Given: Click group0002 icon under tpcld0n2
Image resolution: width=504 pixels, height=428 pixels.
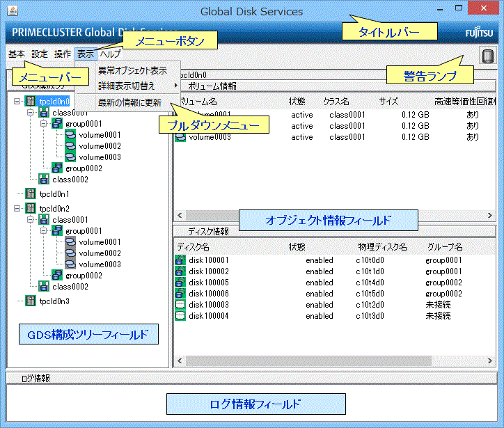Looking at the screenshot, I should [57, 275].
